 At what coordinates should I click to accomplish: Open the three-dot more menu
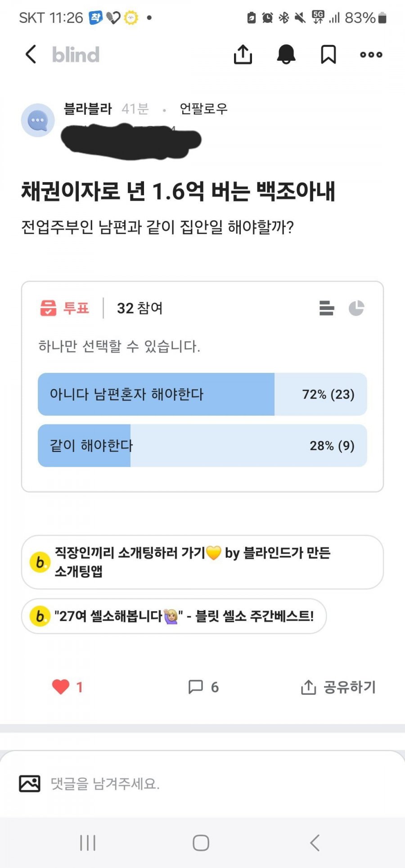click(371, 54)
